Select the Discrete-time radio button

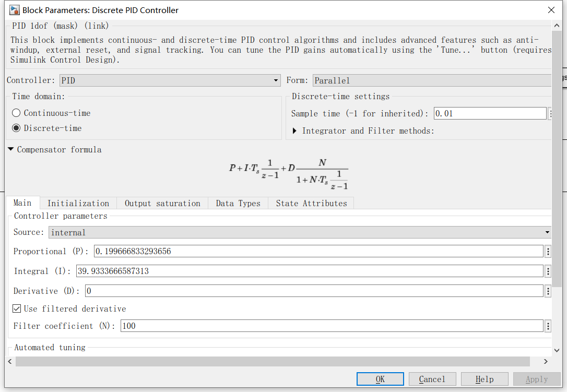17,128
